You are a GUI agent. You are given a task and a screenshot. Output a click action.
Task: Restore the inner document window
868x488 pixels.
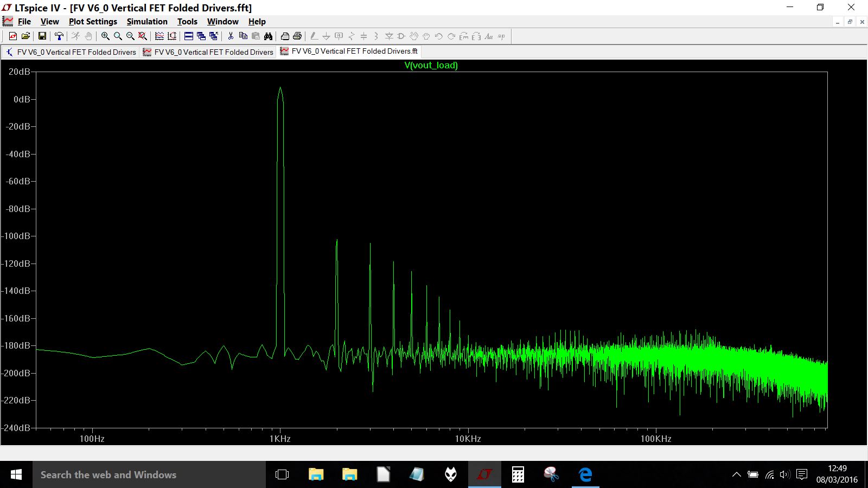click(x=850, y=22)
